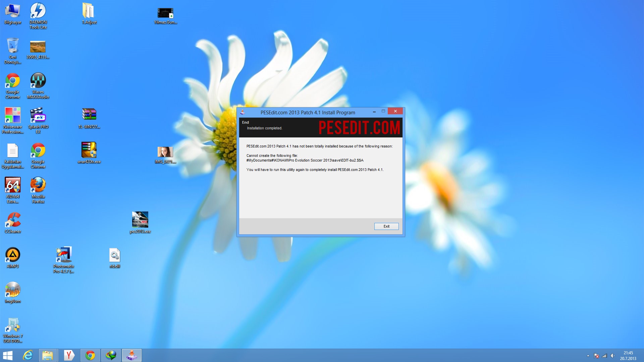Select Waves MAXXAudio shortcut
Screen dimensions: 644x362
click(38, 85)
